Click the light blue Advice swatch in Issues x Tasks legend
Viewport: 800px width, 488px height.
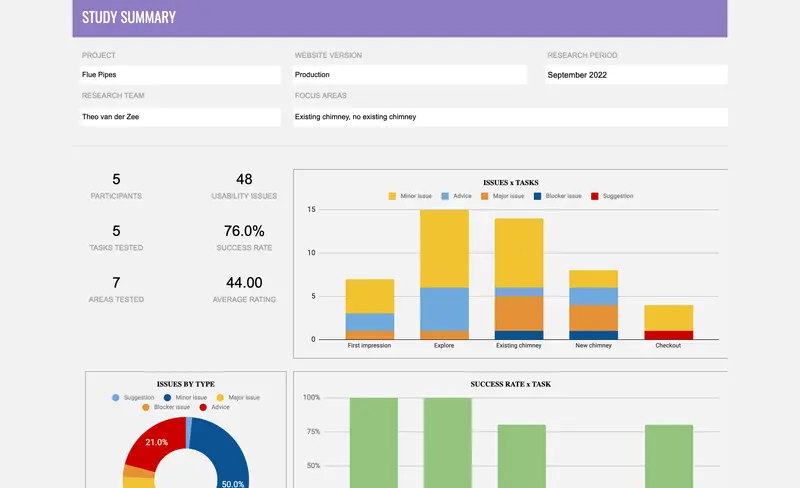click(445, 196)
